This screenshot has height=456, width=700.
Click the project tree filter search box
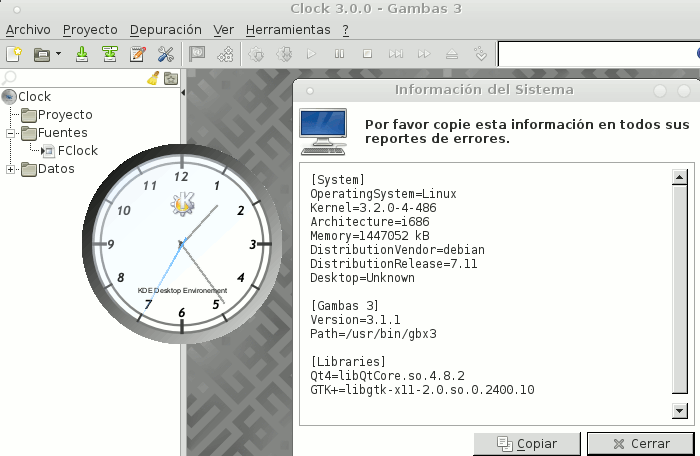(74, 78)
